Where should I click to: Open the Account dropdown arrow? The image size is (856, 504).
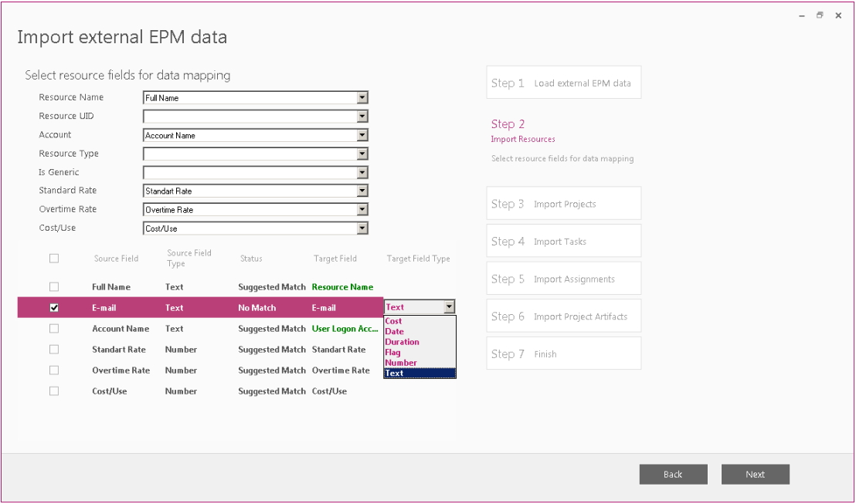pos(362,135)
